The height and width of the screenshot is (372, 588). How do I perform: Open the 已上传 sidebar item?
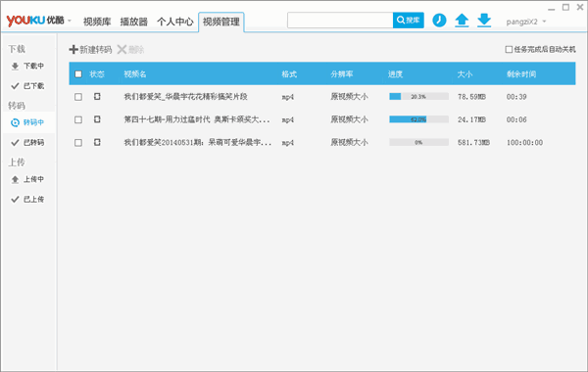(28, 200)
